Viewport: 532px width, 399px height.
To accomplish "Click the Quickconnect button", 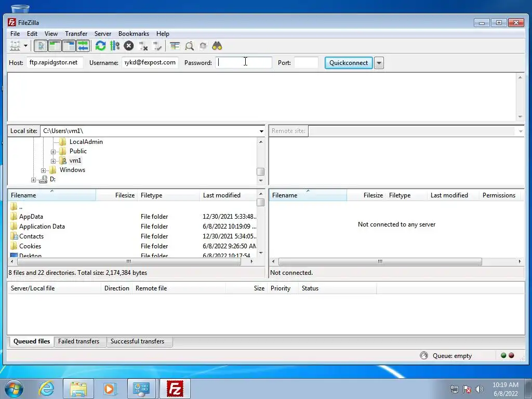I will 349,63.
